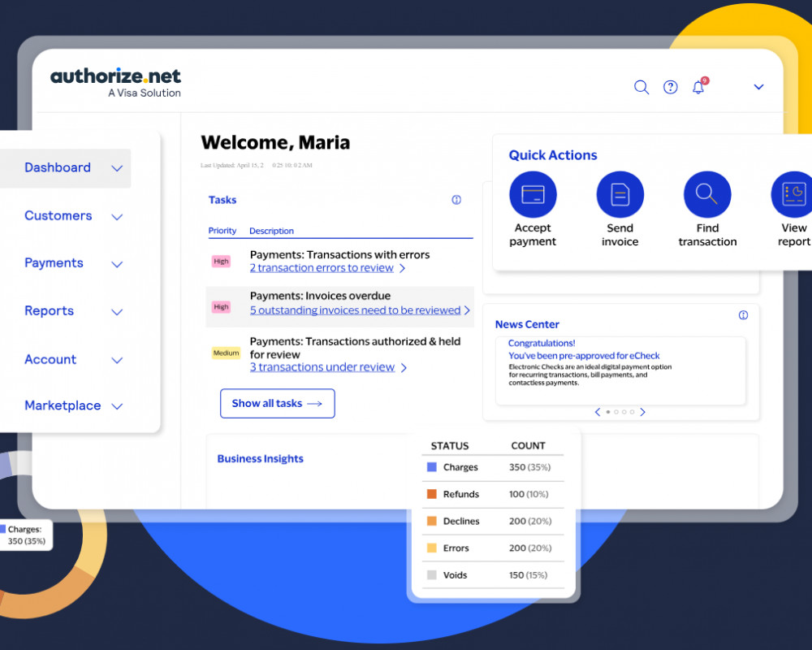The image size is (812, 650).
Task: Open 5 outstanding invoices need to be reviewed
Action: click(356, 310)
